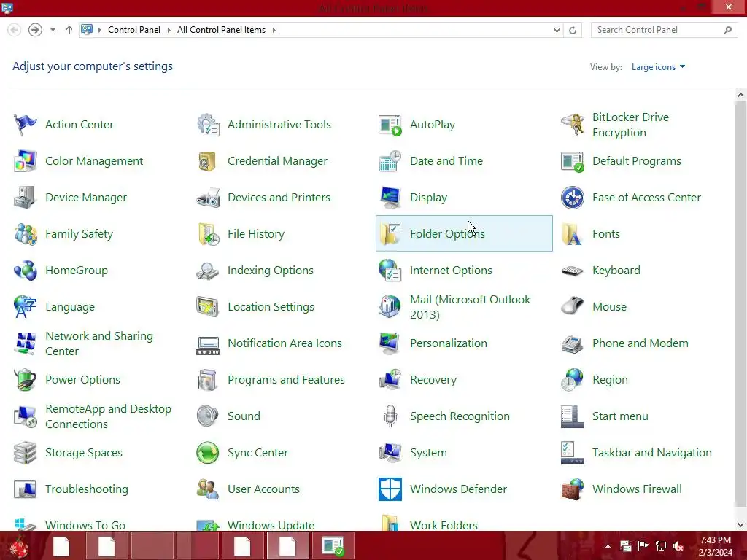Open the Device Manager icon
The width and height of the screenshot is (747, 560).
(x=26, y=198)
